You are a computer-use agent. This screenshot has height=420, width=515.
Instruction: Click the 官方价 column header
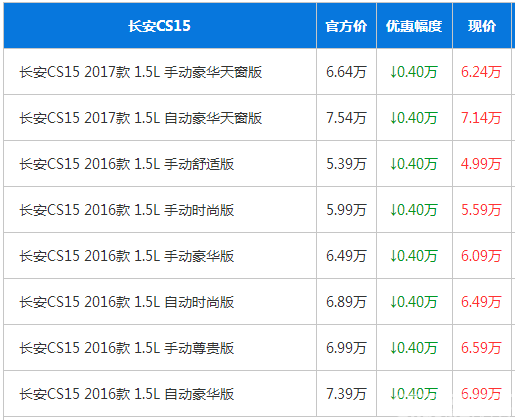[346, 26]
